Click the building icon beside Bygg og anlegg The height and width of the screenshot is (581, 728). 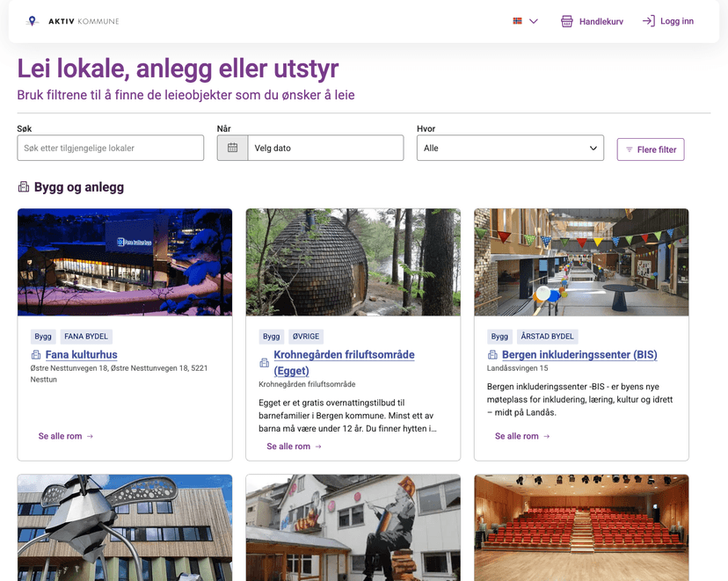click(23, 187)
